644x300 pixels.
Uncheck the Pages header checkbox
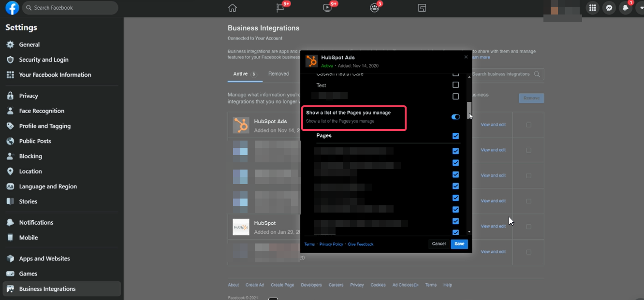click(x=455, y=136)
